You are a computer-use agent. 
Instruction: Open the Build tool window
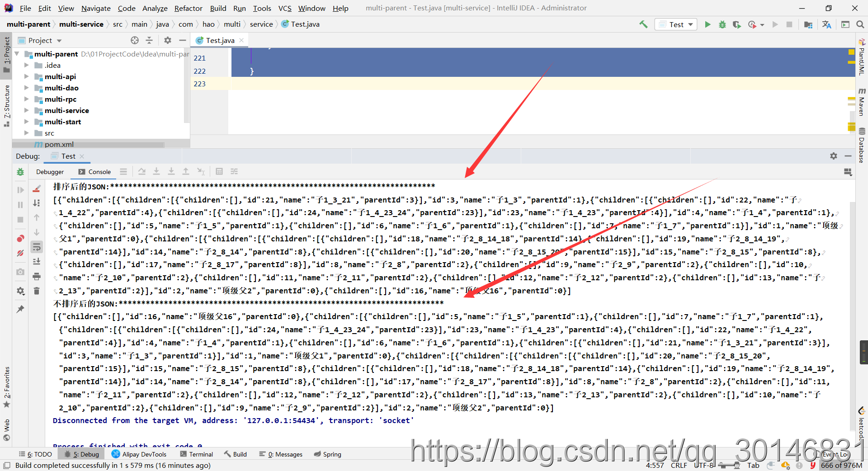235,454
